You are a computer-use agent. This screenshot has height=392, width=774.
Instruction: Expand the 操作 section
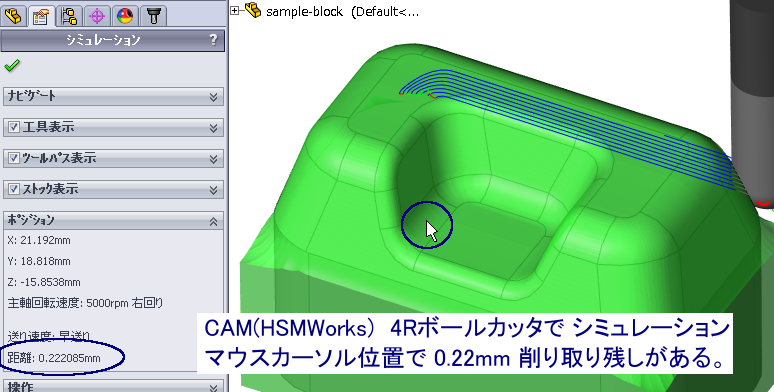pos(114,387)
